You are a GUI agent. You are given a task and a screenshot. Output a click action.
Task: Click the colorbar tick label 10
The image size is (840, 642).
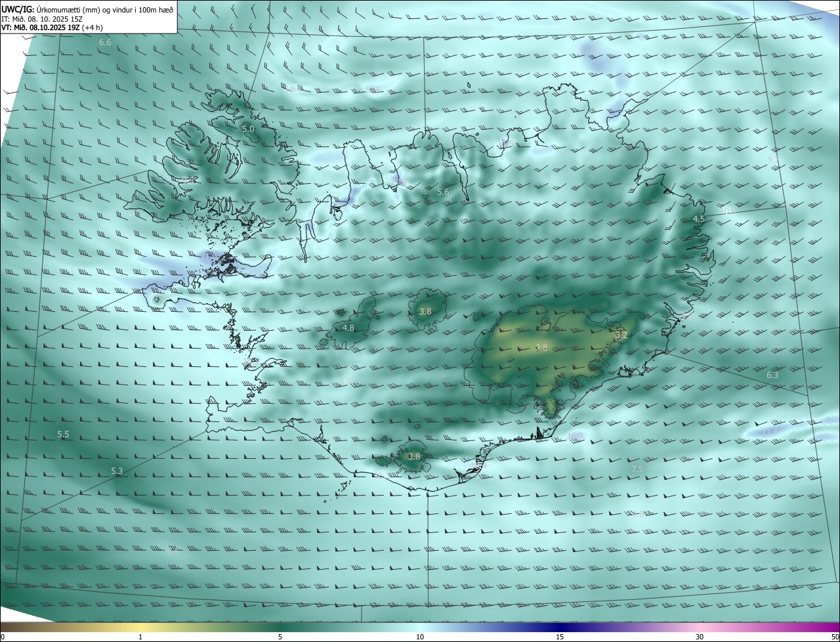click(x=420, y=637)
